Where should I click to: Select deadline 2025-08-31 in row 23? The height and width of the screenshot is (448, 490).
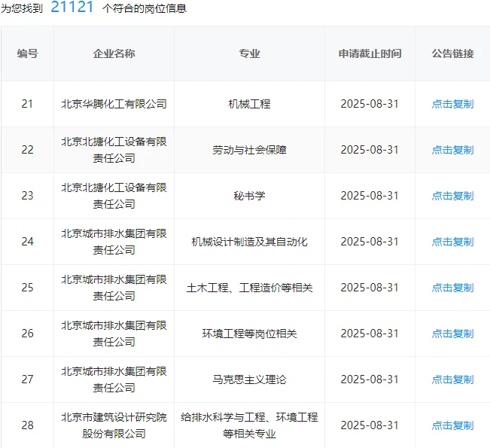(370, 196)
